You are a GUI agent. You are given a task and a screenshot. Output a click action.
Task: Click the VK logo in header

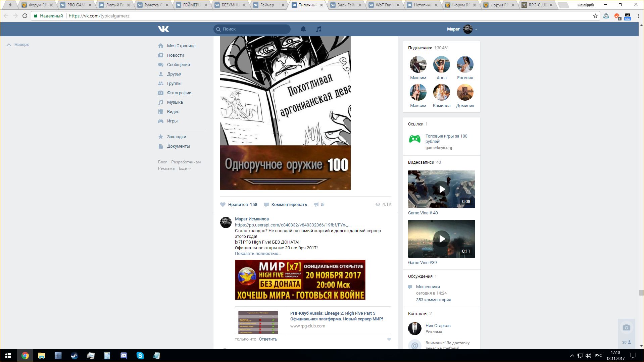[x=163, y=29]
